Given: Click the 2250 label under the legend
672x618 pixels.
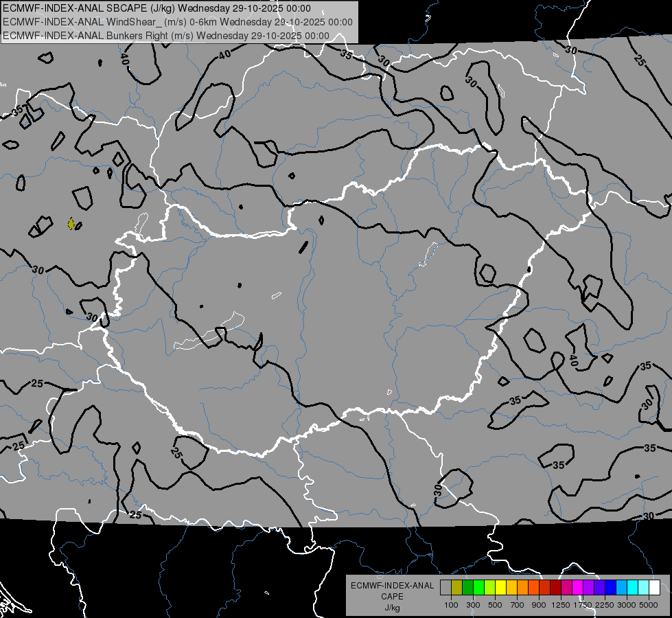Looking at the screenshot, I should click(605, 605).
